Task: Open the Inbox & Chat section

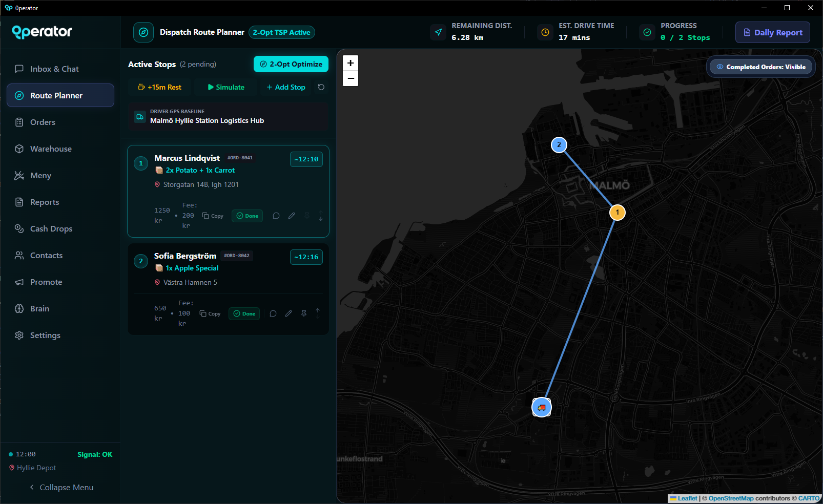Action: point(60,69)
